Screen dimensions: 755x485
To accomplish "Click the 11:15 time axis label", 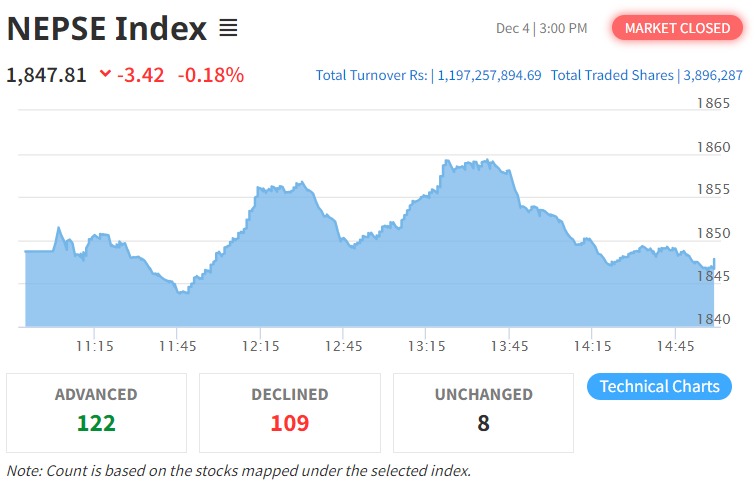I will [x=93, y=346].
